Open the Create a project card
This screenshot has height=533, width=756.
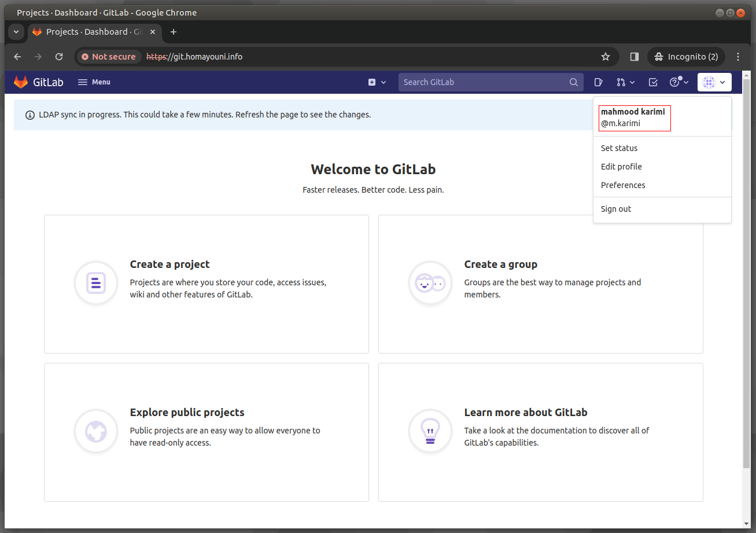(206, 284)
